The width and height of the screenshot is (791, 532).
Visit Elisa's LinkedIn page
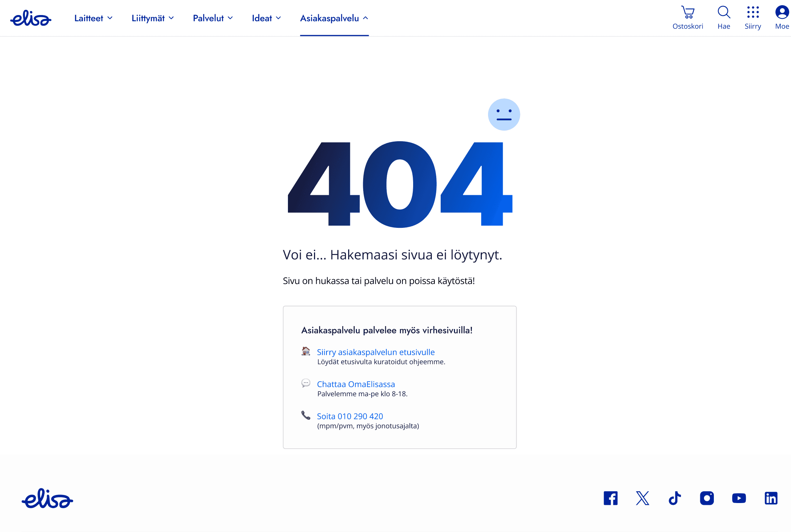[x=771, y=498]
